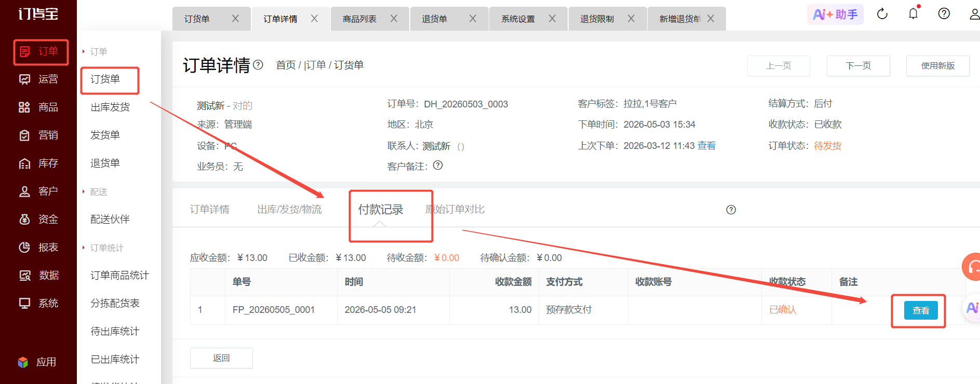This screenshot has height=384, width=980.
Task: Open the 订单 sidebar module
Action: pyautogui.click(x=38, y=51)
